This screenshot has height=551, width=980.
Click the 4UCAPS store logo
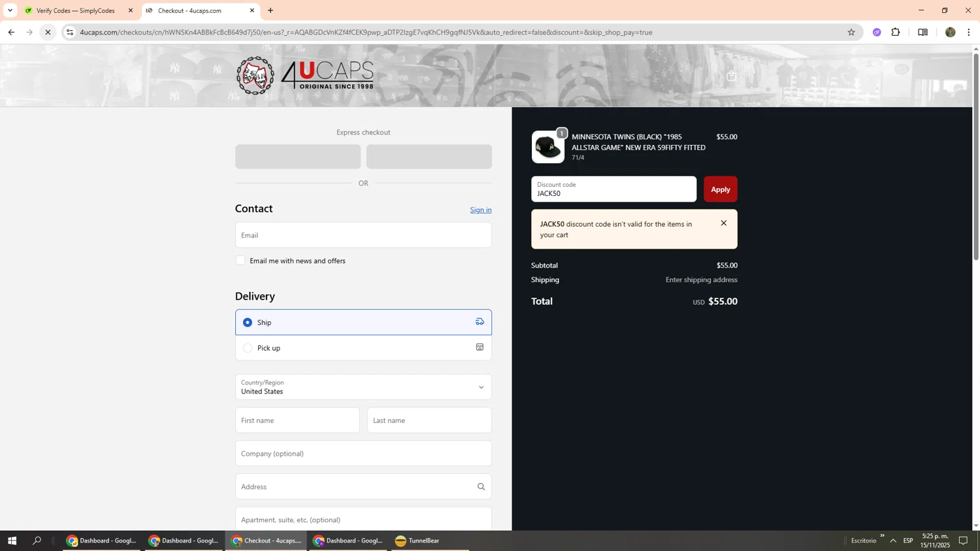(x=305, y=76)
